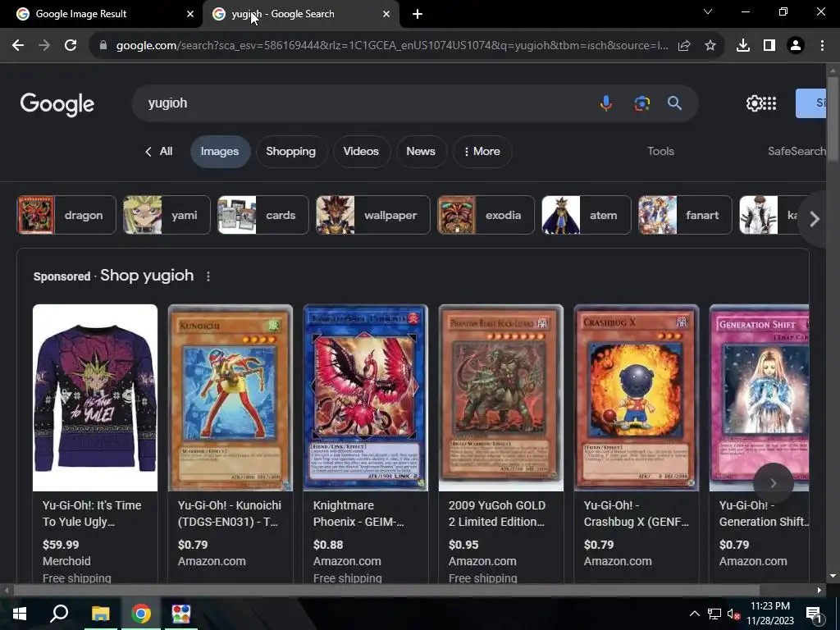Screen dimensions: 840x630
Task: Switch to Shopping results
Action: click(291, 152)
